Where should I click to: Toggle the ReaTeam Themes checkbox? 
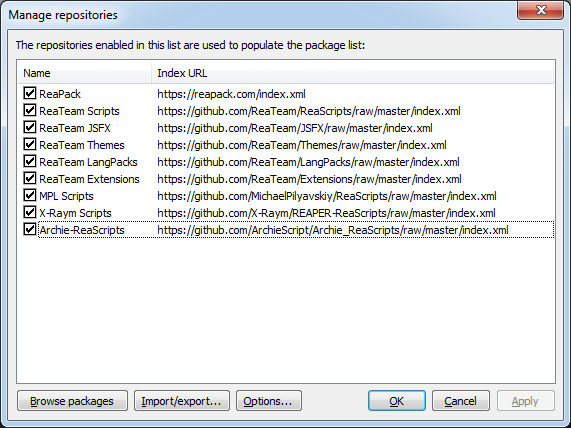coord(29,145)
